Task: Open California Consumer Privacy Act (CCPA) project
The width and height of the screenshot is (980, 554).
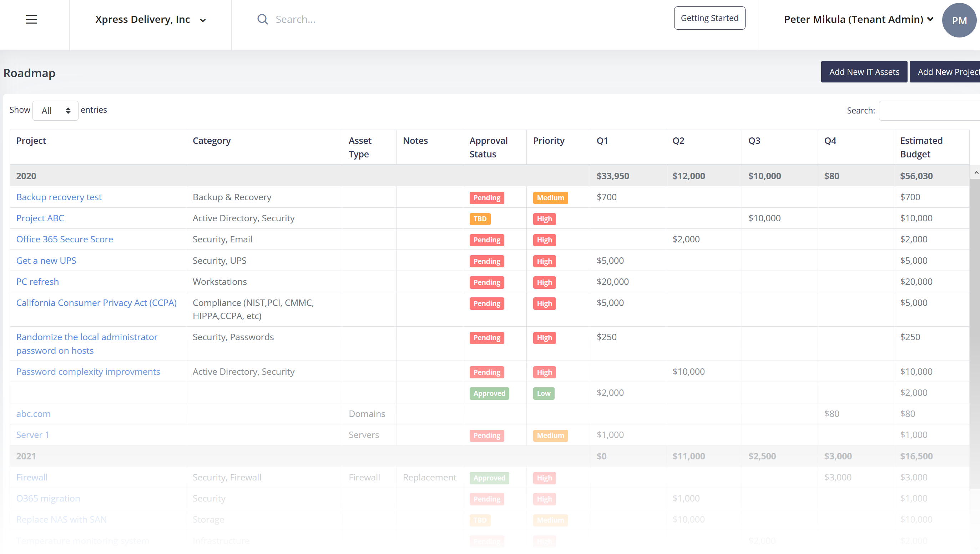Action: [x=97, y=302]
